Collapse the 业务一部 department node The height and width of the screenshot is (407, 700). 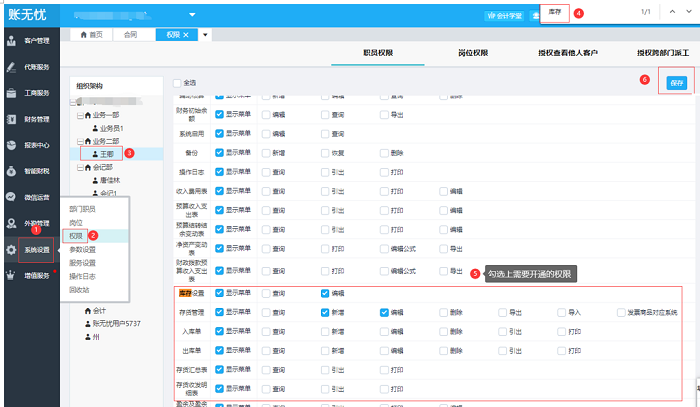[x=79, y=116]
